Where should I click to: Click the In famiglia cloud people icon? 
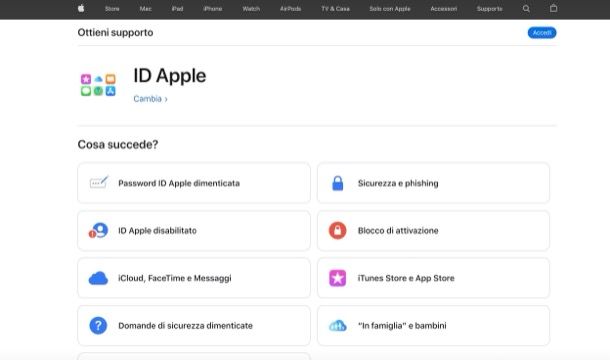(x=337, y=325)
